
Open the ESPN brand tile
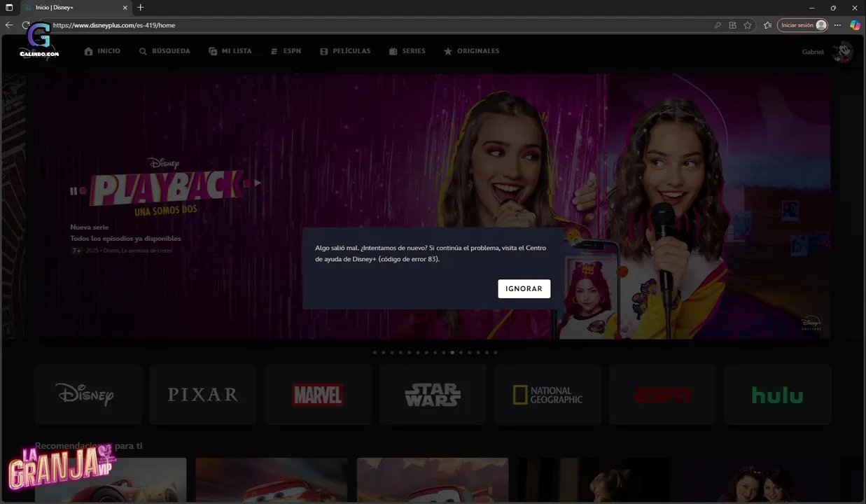tap(662, 395)
